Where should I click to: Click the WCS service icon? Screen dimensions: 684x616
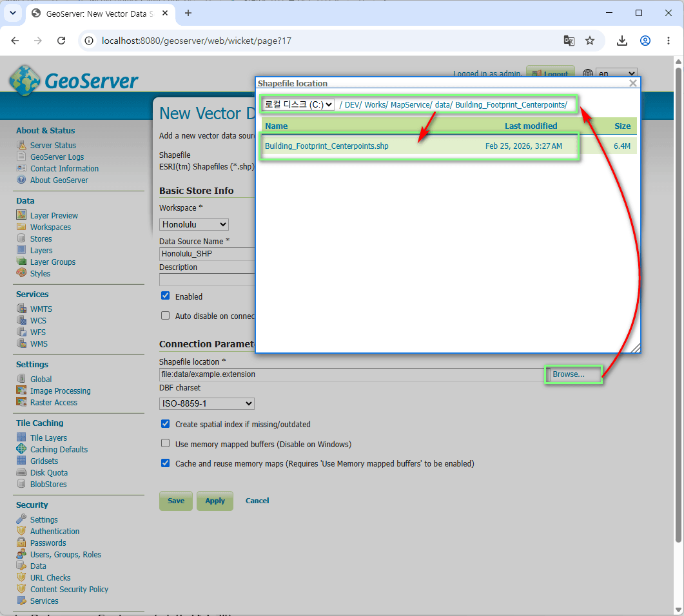21,320
